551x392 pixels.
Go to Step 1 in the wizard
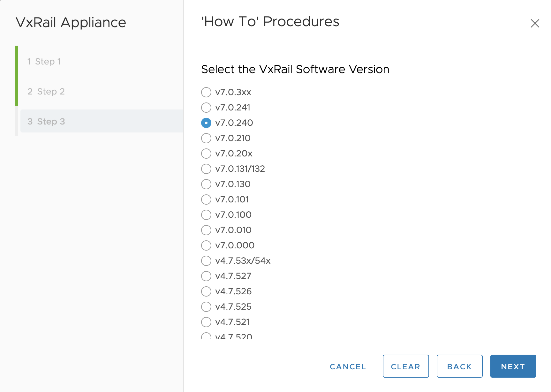tap(44, 61)
